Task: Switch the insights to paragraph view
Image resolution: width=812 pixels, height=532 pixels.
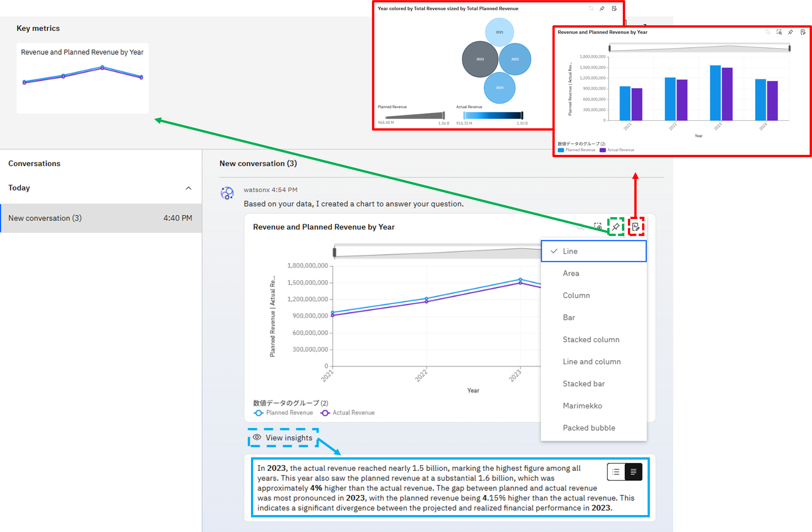Action: click(x=633, y=472)
